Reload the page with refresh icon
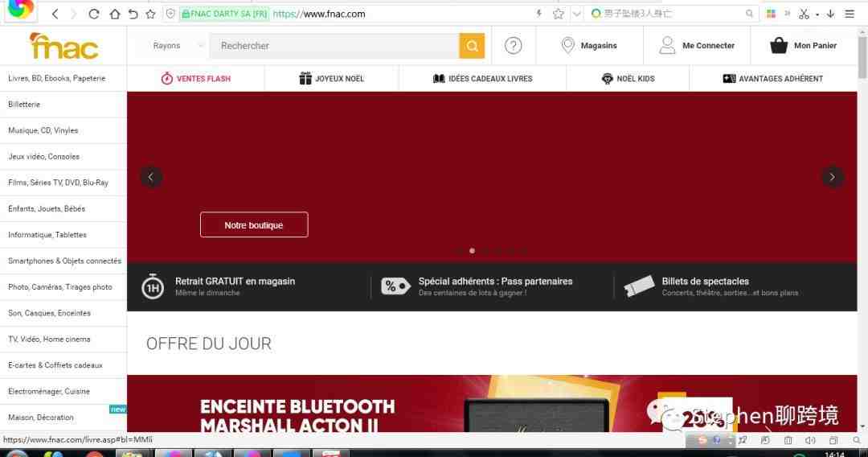868x457 pixels. click(93, 14)
